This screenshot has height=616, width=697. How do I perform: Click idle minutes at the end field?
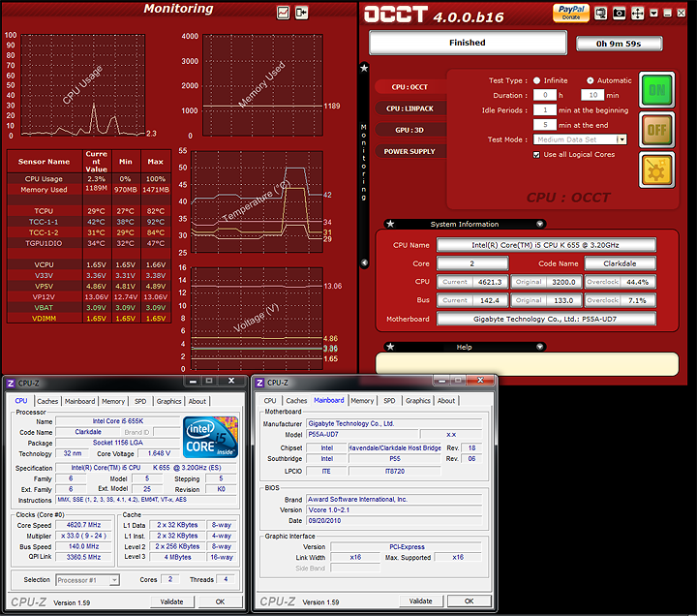pos(545,125)
